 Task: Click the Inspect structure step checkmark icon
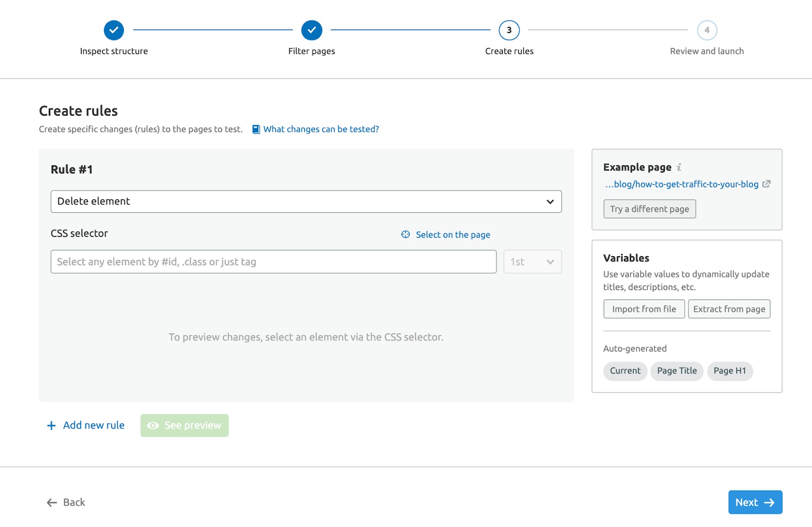coord(114,30)
